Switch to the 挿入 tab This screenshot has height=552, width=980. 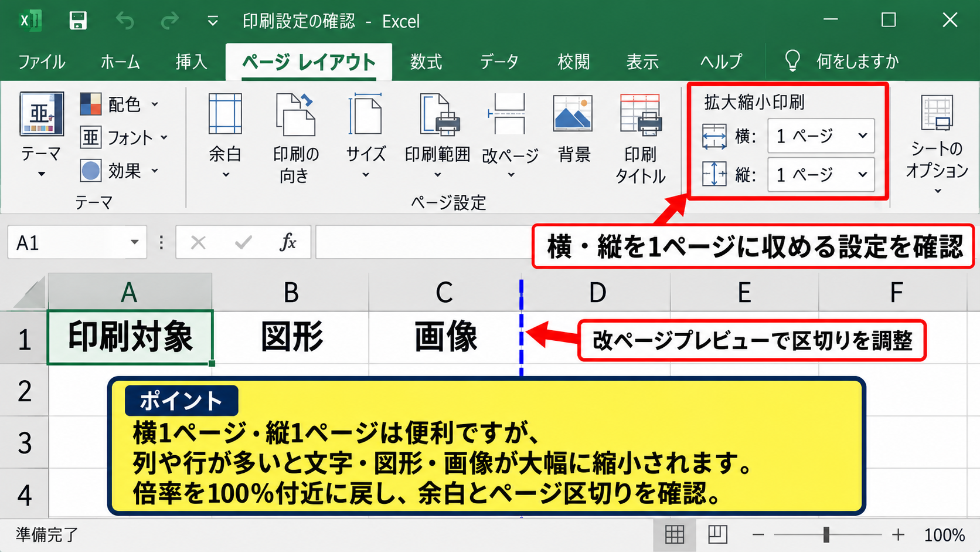point(192,62)
